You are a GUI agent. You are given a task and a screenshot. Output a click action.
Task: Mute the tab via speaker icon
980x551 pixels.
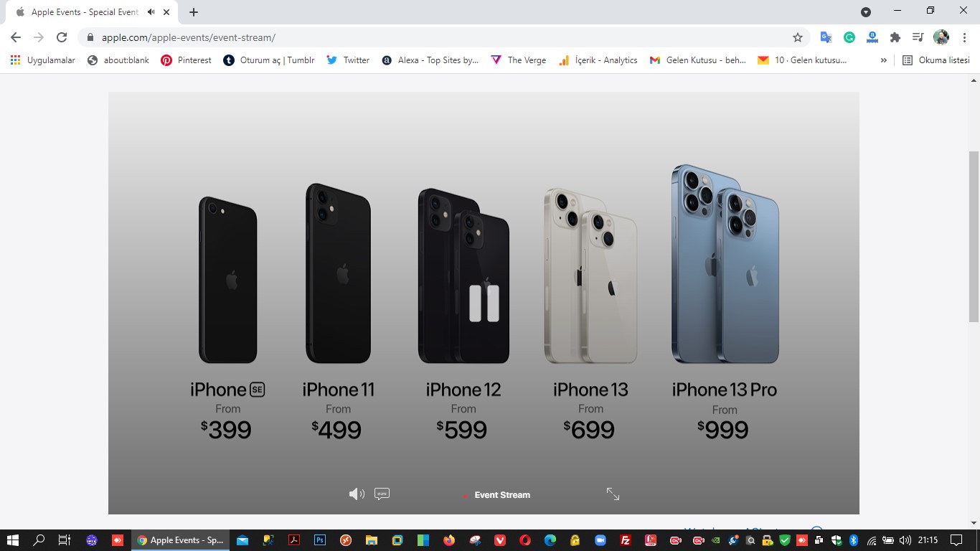click(151, 12)
